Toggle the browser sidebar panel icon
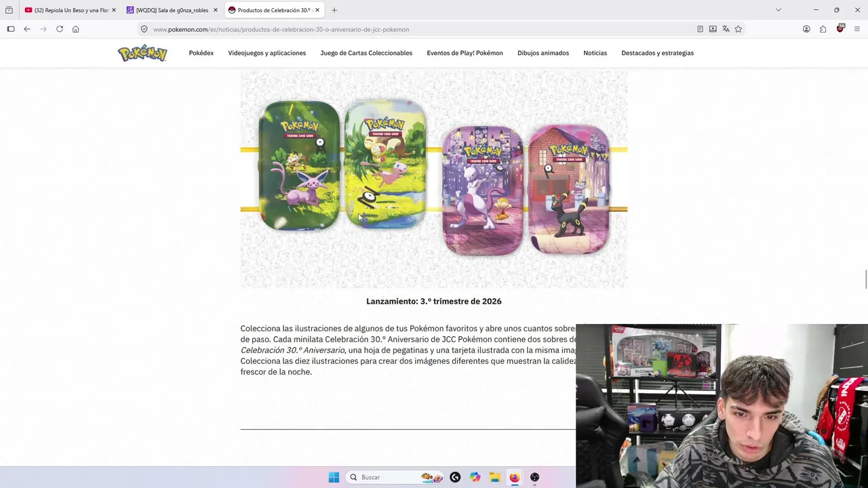Image resolution: width=868 pixels, height=488 pixels. 11,29
